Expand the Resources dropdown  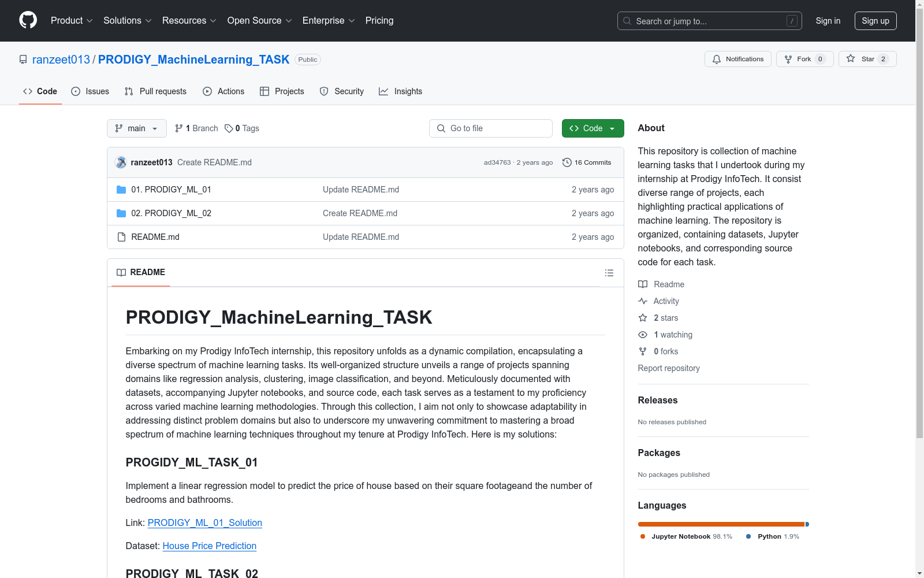click(x=189, y=20)
